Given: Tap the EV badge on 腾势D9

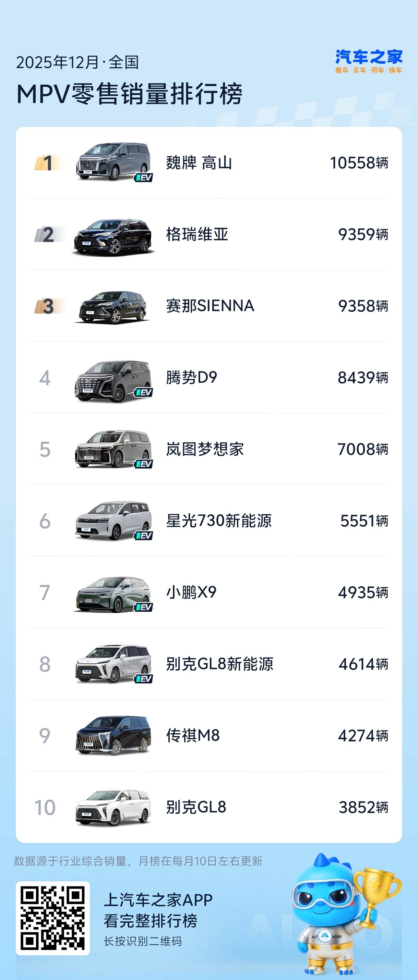Looking at the screenshot, I should (144, 392).
